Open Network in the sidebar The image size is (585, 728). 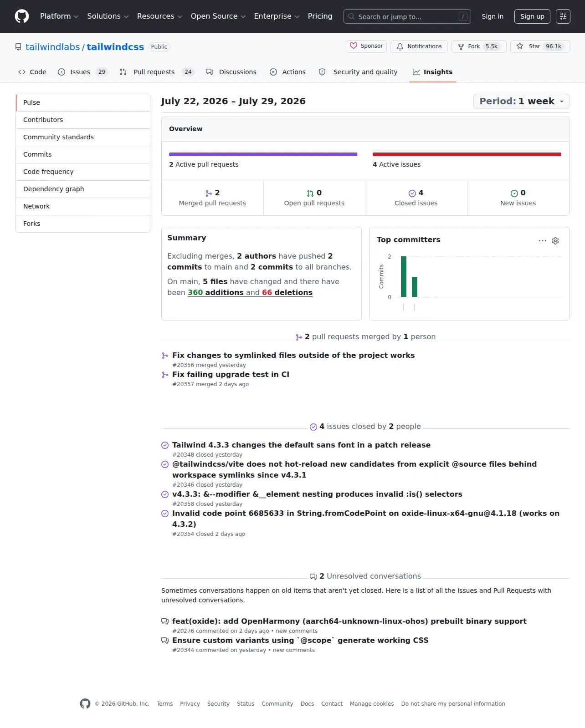pos(83,206)
